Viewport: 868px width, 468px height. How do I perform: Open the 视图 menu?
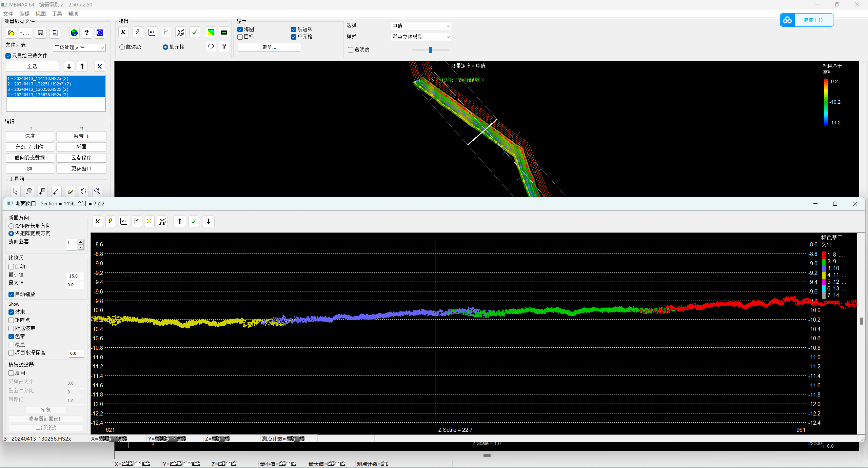coord(41,14)
